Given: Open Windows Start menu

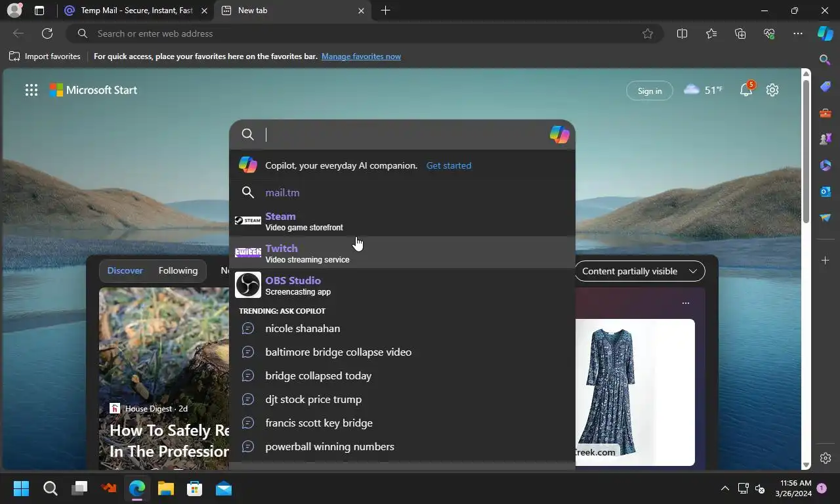Looking at the screenshot, I should pyautogui.click(x=21, y=488).
